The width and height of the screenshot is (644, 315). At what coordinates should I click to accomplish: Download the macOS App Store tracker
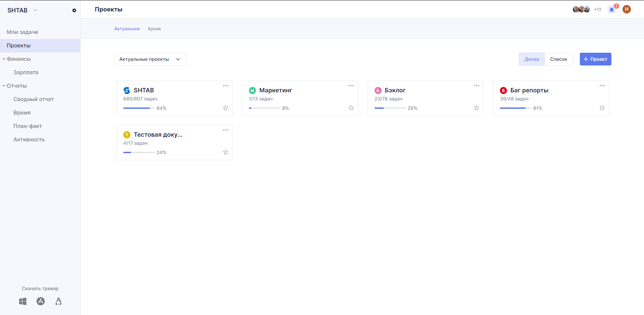(41, 301)
